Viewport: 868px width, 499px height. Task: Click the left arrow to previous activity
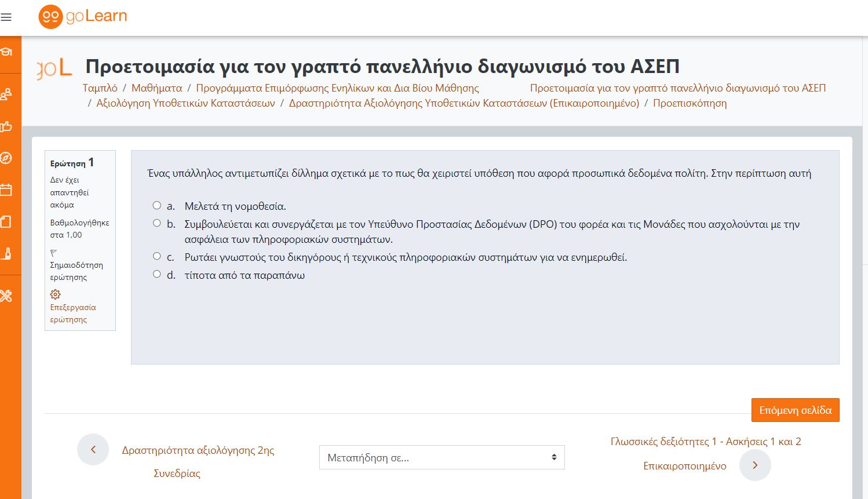click(93, 449)
